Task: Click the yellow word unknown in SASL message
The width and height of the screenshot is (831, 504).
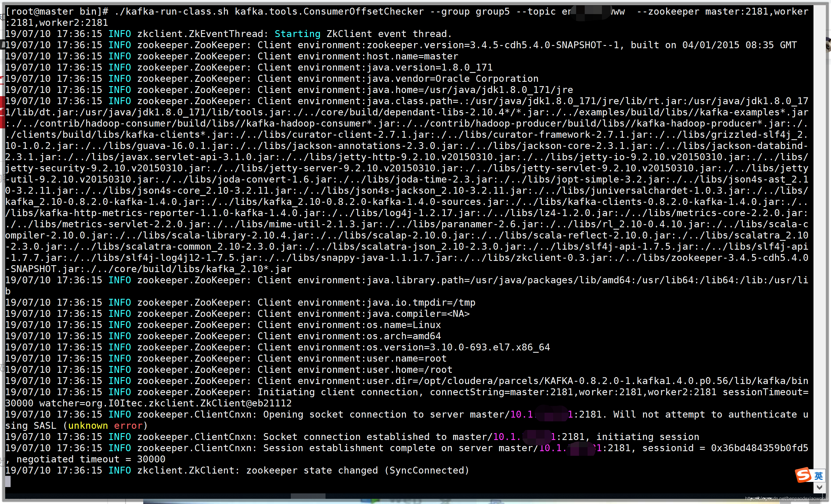Action: point(88,425)
